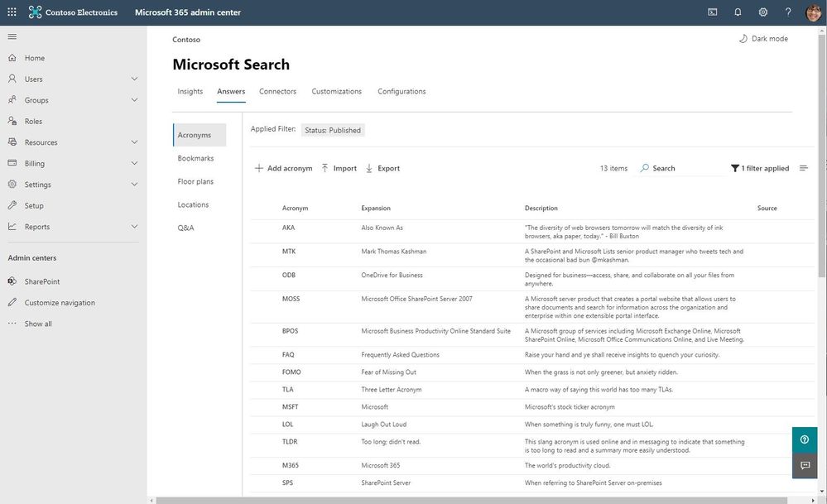This screenshot has width=827, height=504.
Task: Click the filter funnel icon
Action: [x=735, y=168]
